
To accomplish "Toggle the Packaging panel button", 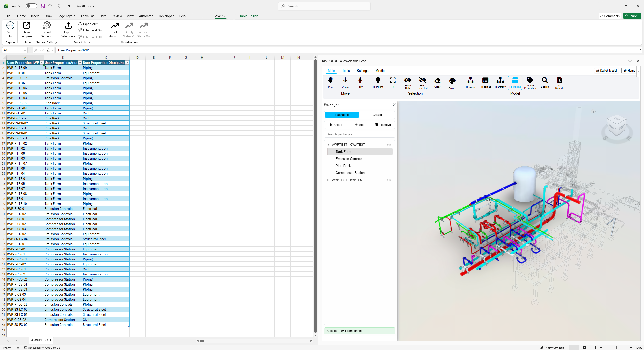I will [x=515, y=83].
